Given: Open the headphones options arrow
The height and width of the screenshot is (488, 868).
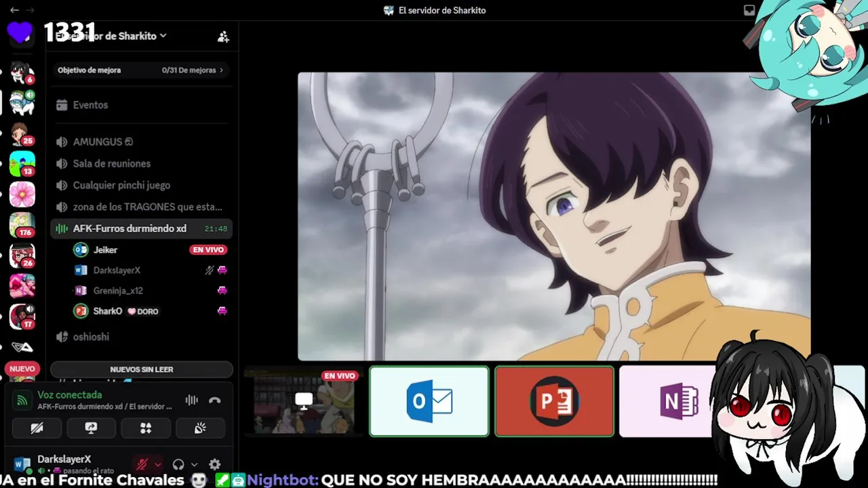Looking at the screenshot, I should (194, 464).
